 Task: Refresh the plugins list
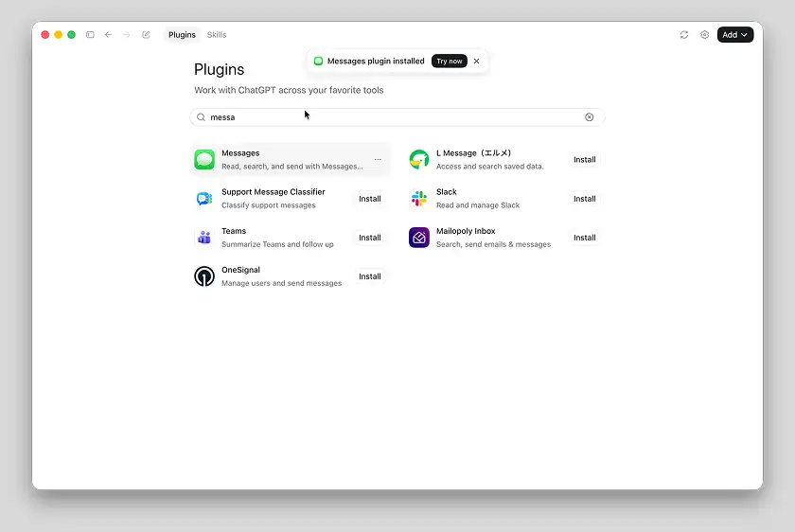pos(684,34)
